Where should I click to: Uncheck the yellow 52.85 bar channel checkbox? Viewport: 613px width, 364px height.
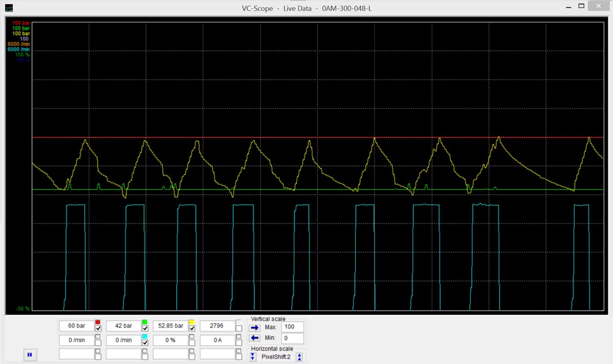[192, 328]
